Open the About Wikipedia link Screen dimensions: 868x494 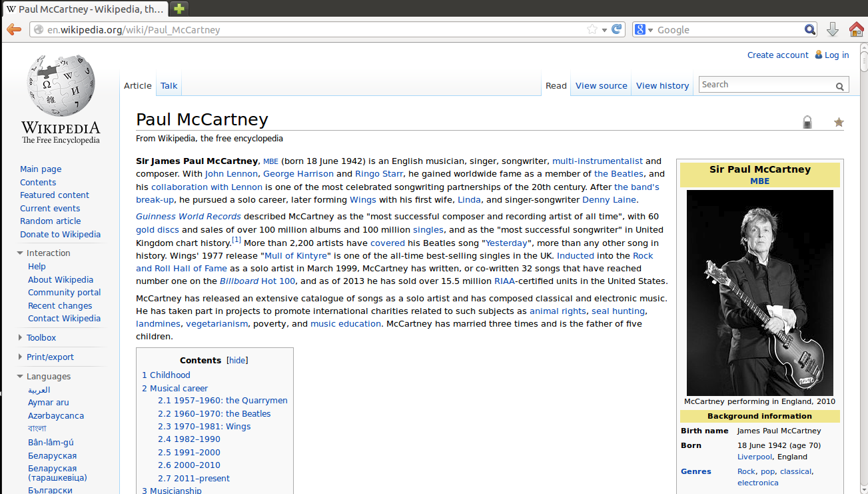pos(61,280)
